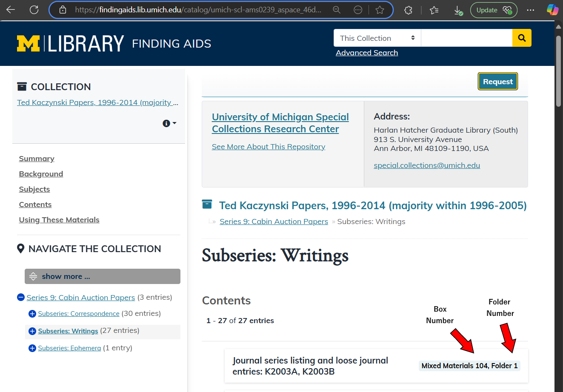Submit search with the yellow magnifier button
563x392 pixels.
pyautogui.click(x=522, y=38)
